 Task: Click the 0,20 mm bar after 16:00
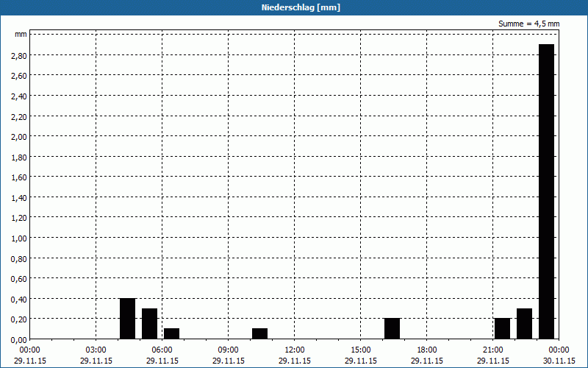point(392,329)
